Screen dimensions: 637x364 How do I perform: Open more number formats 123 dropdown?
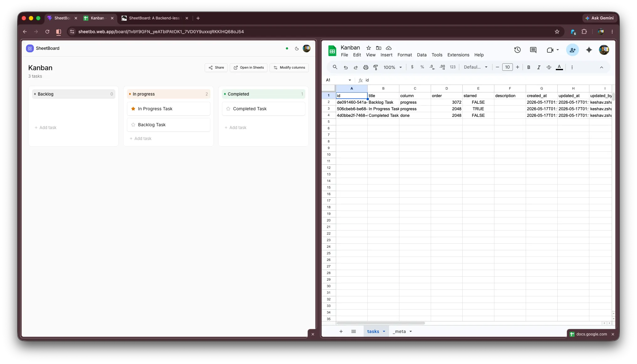click(x=453, y=67)
